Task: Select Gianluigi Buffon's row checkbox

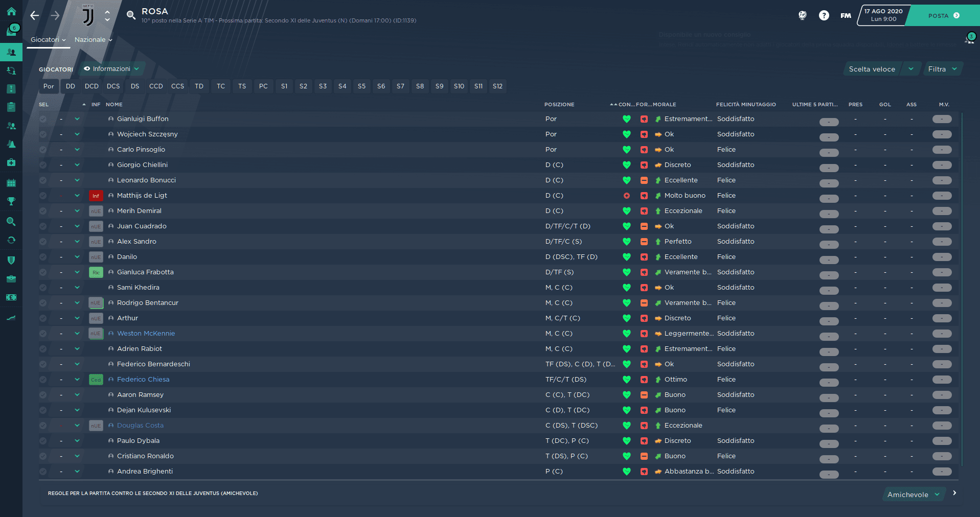Action: (43, 119)
